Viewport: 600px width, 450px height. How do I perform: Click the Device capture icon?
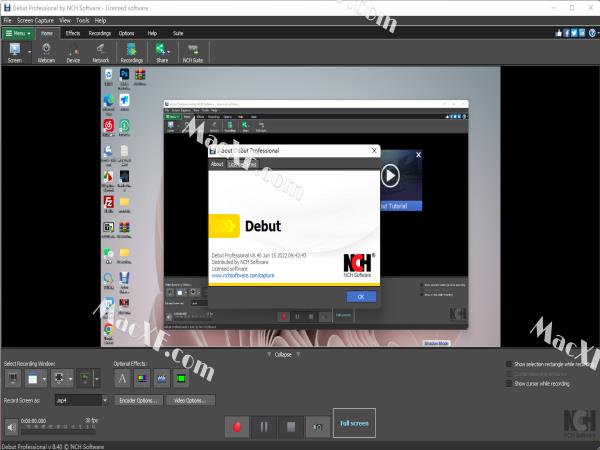coord(73,52)
